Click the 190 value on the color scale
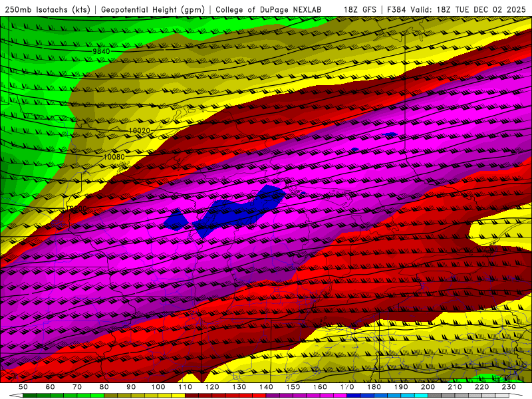The width and height of the screenshot is (532, 399). pos(401,387)
